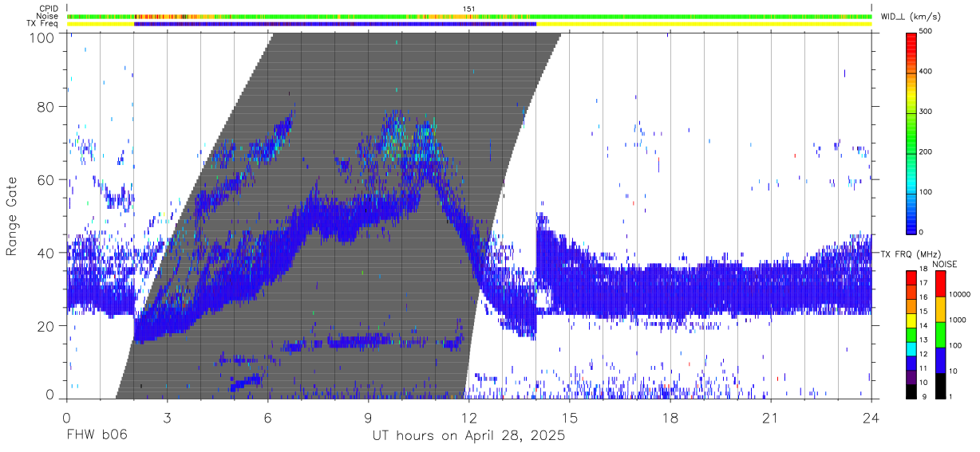980x452 pixels.
Task: Click the blue 10 swatch in NOISE legend
Action: point(940,360)
